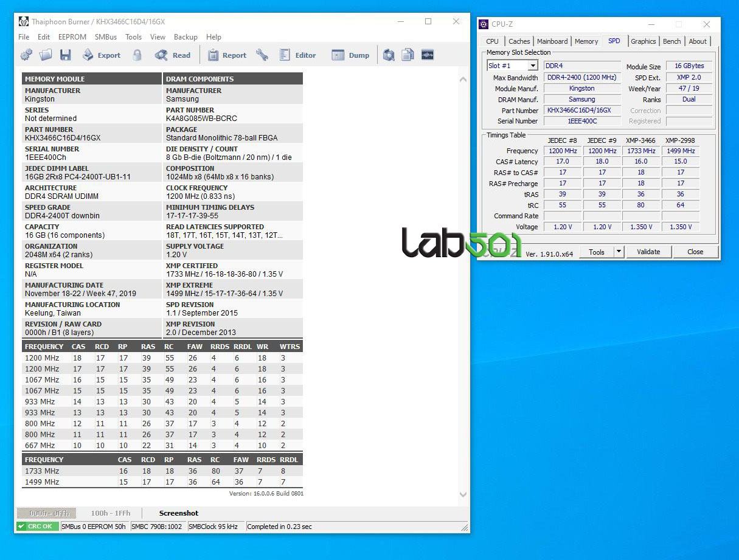Image resolution: width=739 pixels, height=560 pixels.
Task: Click the gears settings icon in Thaiphoon Burner toolbar
Action: (x=26, y=55)
